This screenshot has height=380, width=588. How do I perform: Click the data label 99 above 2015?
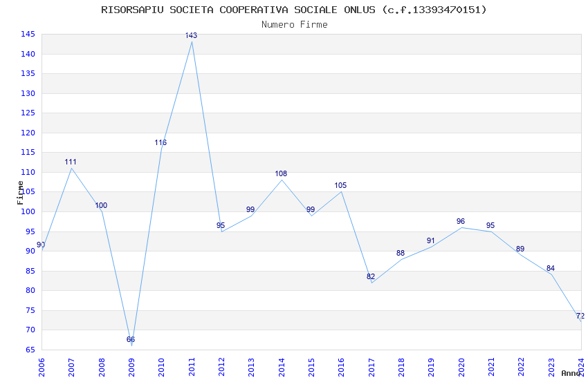point(311,209)
